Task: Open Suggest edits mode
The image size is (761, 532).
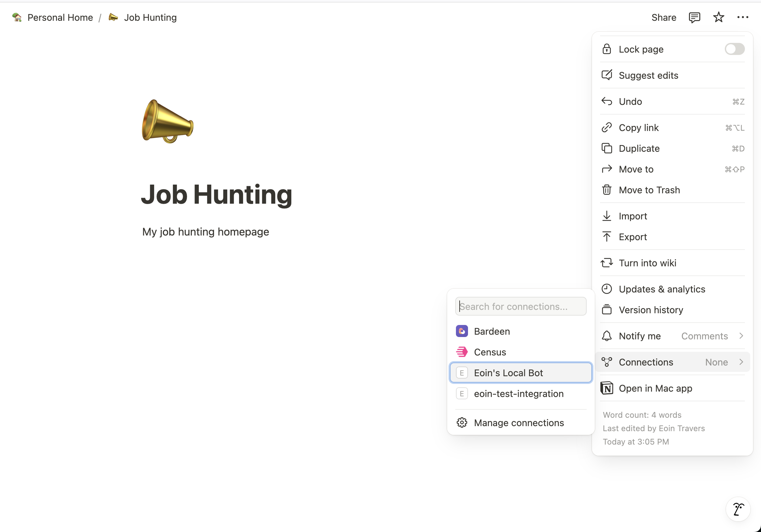Action: (x=648, y=75)
